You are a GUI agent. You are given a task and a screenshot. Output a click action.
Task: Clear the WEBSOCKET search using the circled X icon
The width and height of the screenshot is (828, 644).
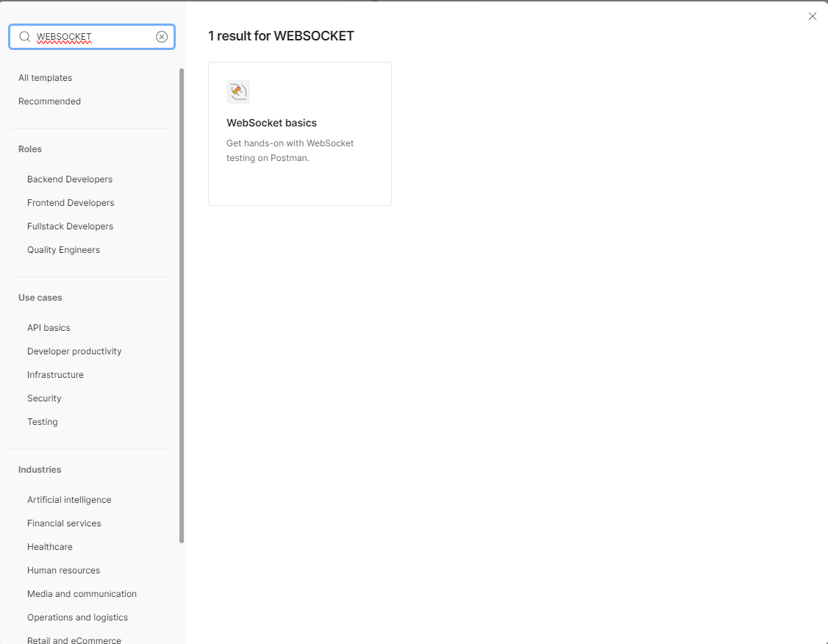pos(162,36)
